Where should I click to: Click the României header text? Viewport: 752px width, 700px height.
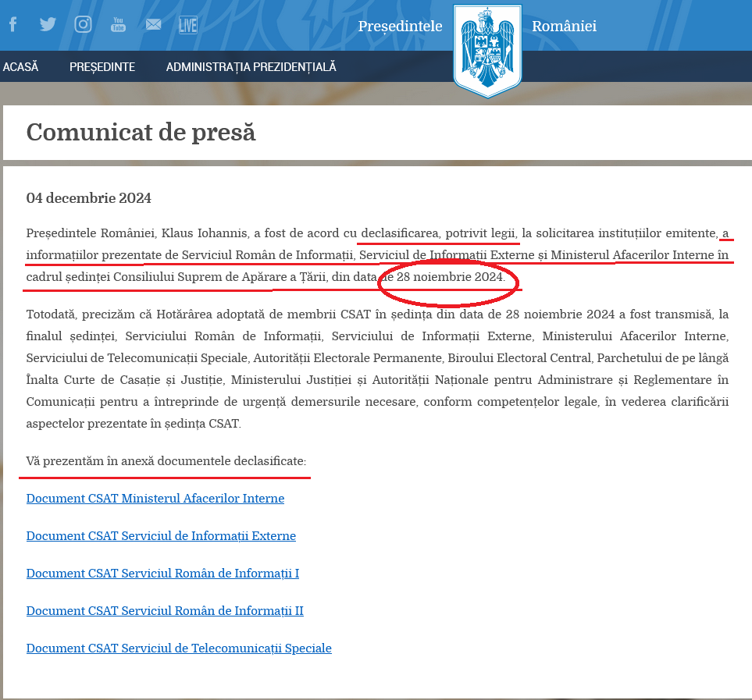(564, 26)
